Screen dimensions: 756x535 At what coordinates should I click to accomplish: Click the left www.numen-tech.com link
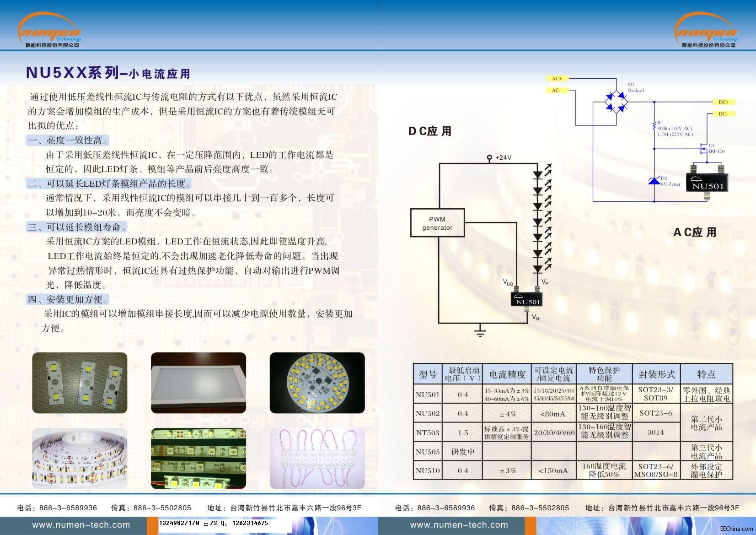[81, 525]
